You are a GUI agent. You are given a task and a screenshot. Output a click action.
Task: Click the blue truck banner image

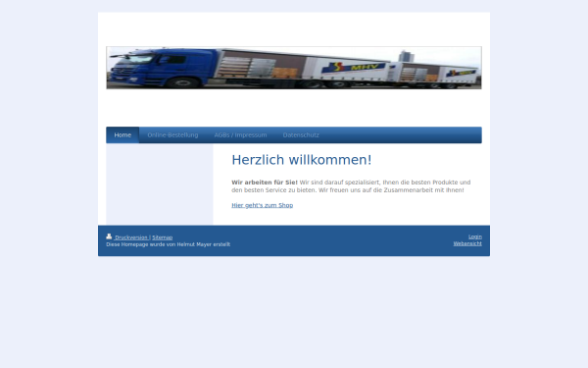click(x=294, y=68)
